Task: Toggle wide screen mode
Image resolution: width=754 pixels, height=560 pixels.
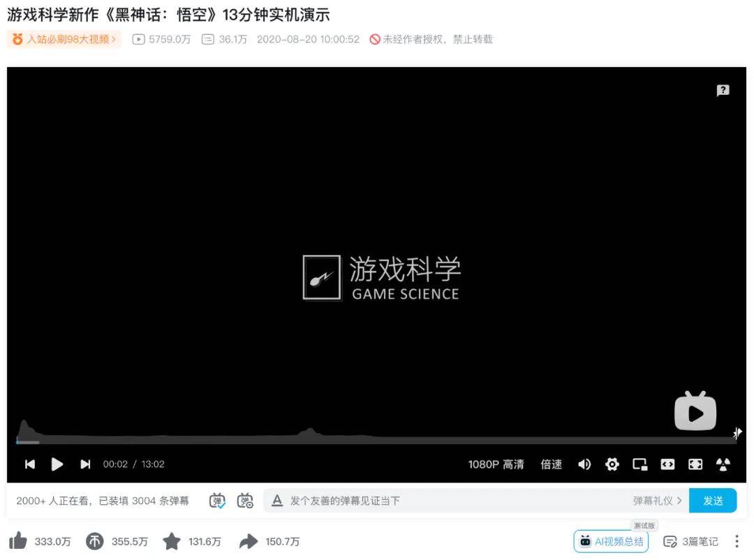Action: pyautogui.click(x=667, y=464)
